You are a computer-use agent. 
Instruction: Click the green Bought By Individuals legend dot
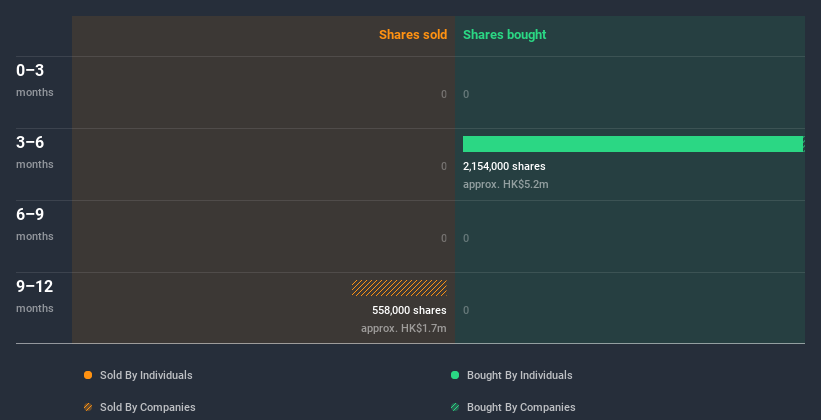tap(455, 375)
